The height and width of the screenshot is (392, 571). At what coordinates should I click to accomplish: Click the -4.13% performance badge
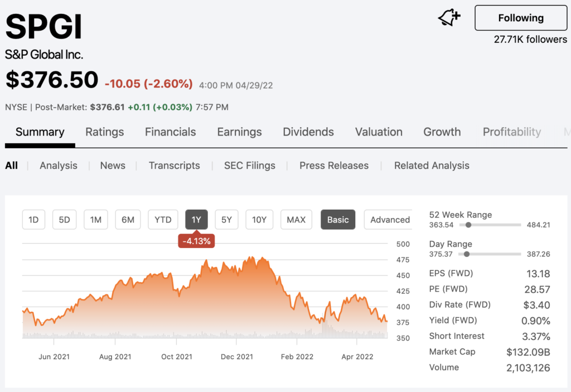196,241
